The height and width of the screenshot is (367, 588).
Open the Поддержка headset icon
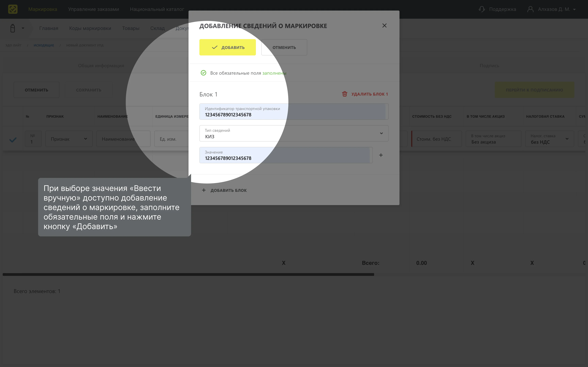tap(482, 9)
